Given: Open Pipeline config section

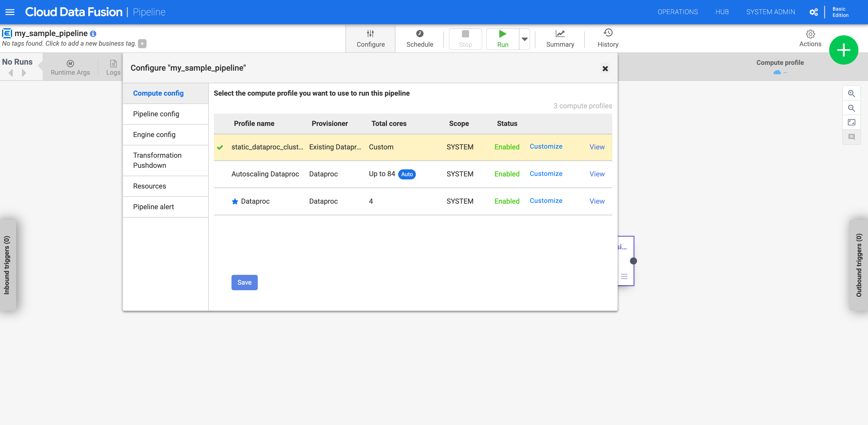Looking at the screenshot, I should tap(156, 114).
